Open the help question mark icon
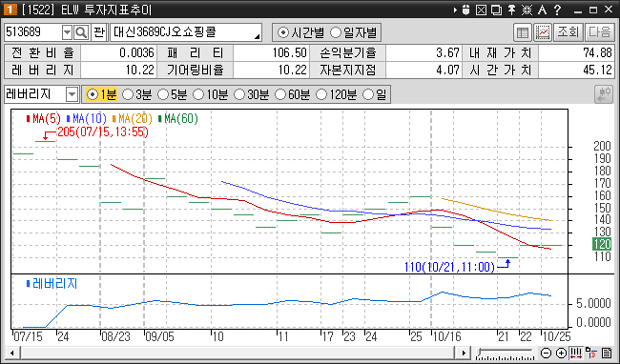 point(558,10)
